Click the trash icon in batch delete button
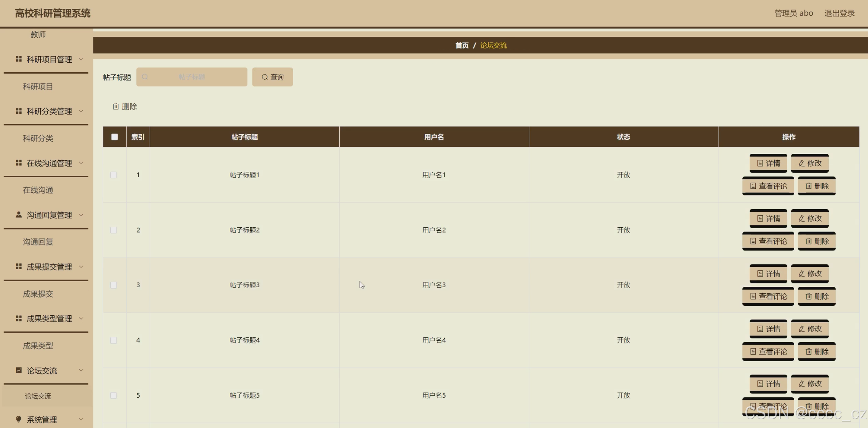 [x=115, y=106]
